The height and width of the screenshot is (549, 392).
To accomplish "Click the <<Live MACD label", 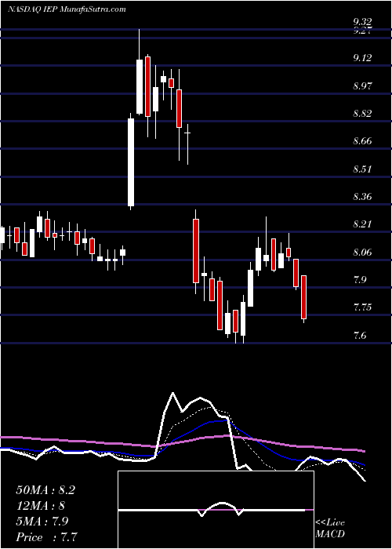I will point(330,528).
